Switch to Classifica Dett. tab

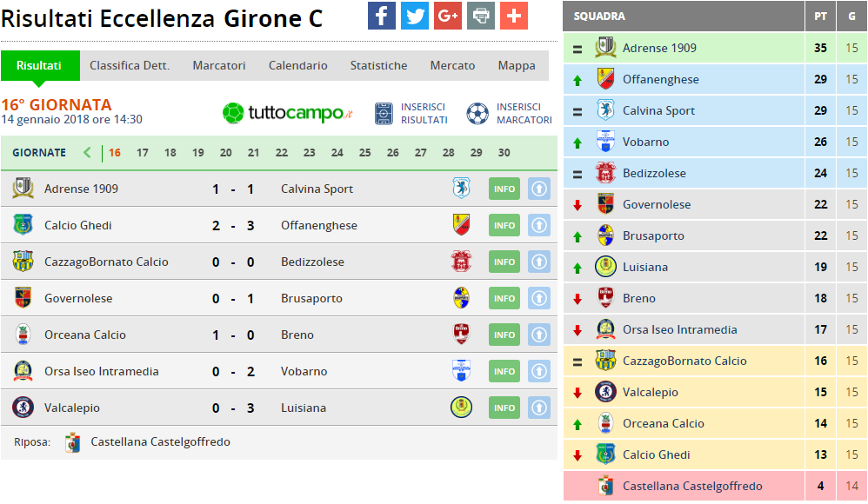tap(130, 65)
